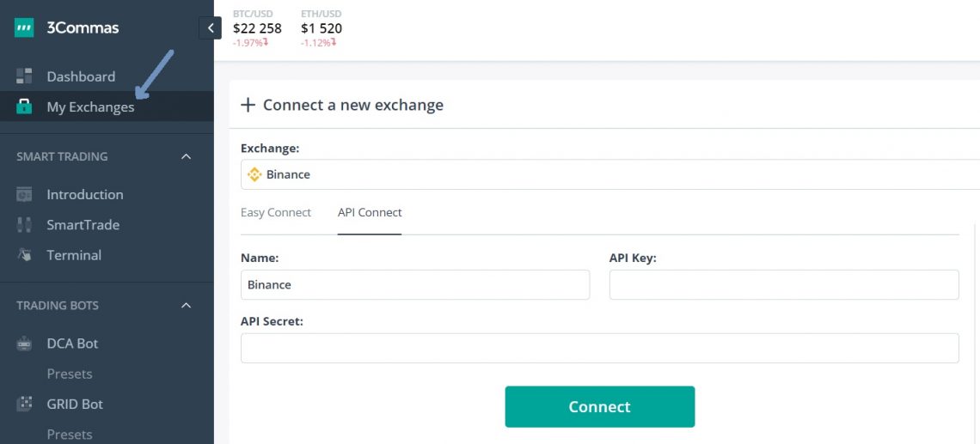The height and width of the screenshot is (444, 980).
Task: Collapse the SMART TRADING section
Action: [186, 157]
